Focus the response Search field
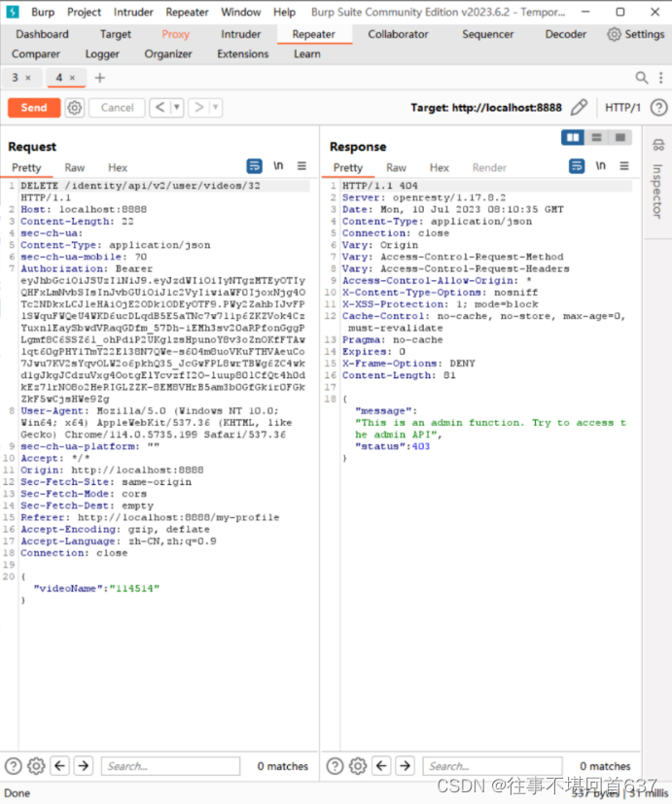 coord(492,766)
